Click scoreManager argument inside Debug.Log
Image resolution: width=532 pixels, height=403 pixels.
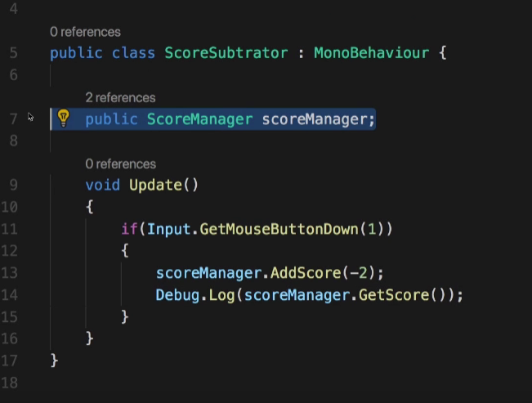click(x=297, y=295)
